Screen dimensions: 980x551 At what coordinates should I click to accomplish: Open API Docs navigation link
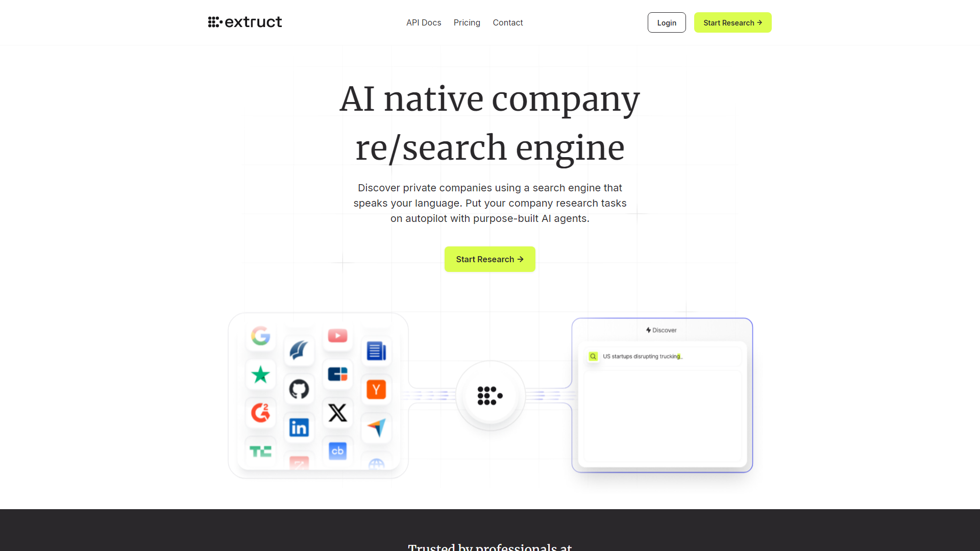point(423,22)
